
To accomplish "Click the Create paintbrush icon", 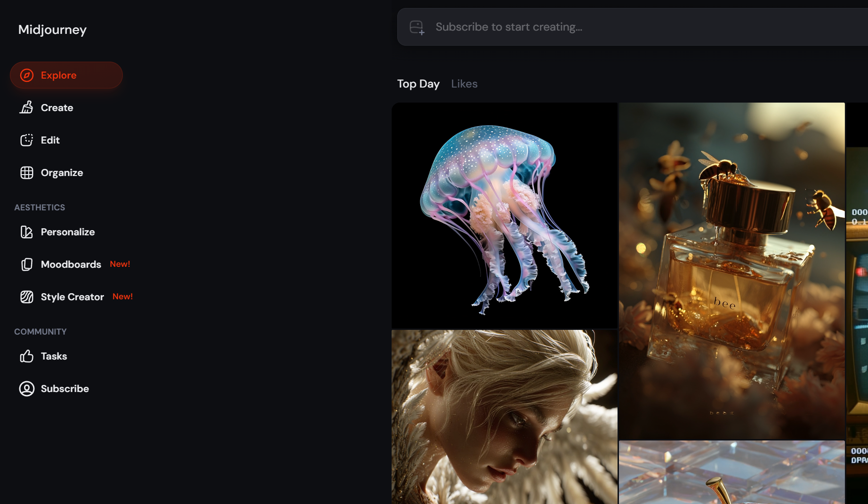I will 27,108.
